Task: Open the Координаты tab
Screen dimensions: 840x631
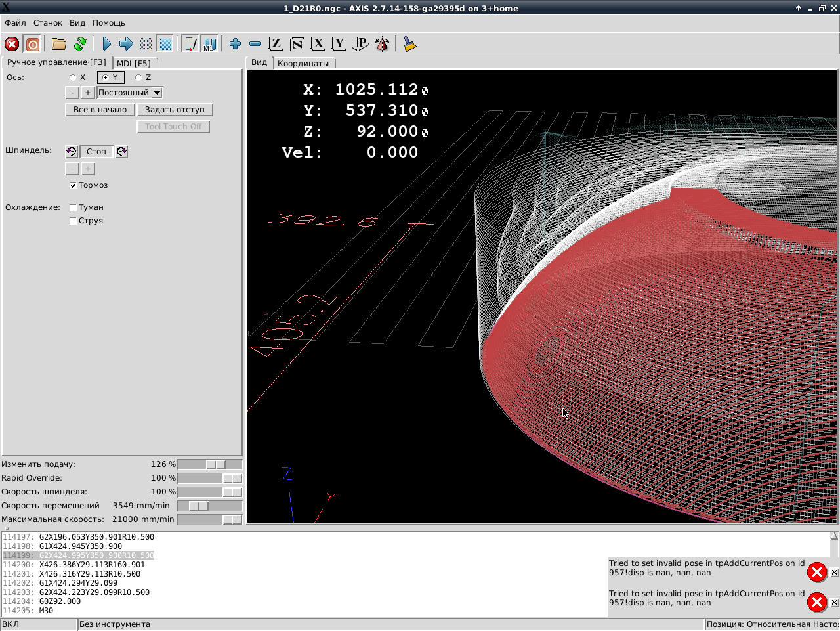Action: pyautogui.click(x=303, y=63)
